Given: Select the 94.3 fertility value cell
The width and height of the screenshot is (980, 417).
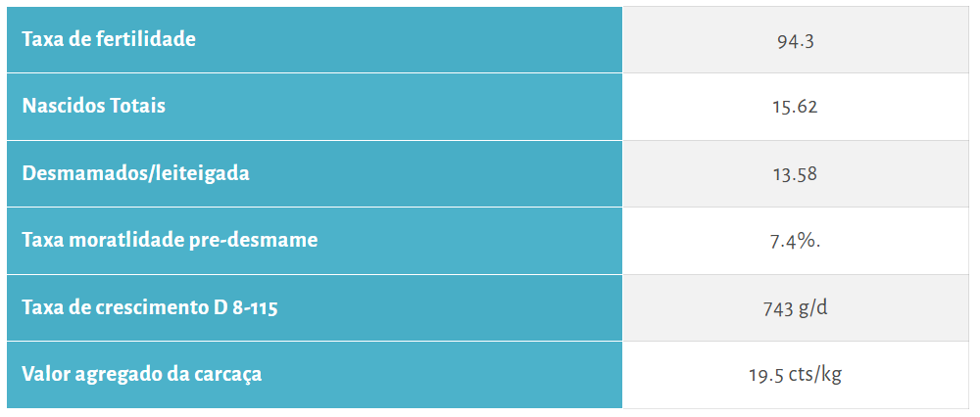Looking at the screenshot, I should click(795, 40).
